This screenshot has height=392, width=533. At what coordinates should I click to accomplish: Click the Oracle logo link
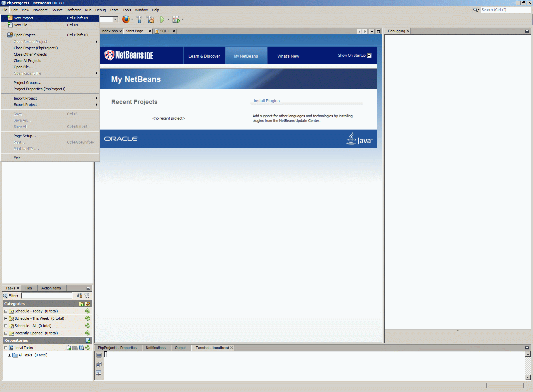point(121,139)
